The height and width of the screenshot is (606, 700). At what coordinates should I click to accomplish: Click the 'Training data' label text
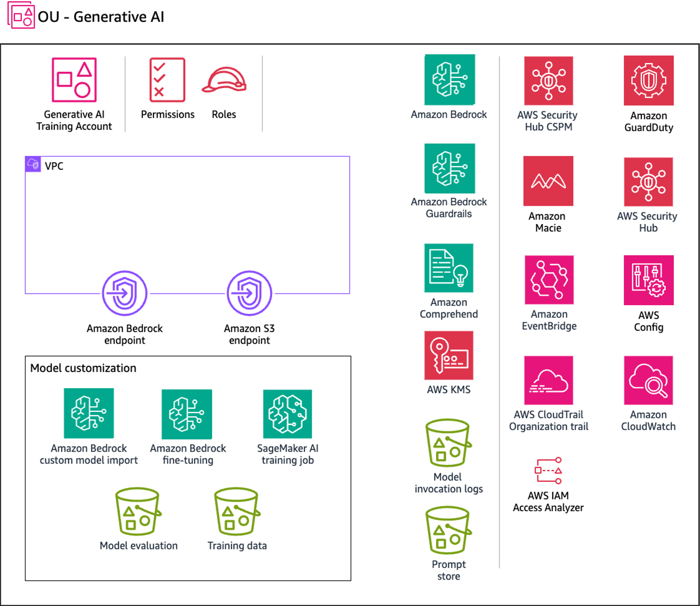point(237,546)
